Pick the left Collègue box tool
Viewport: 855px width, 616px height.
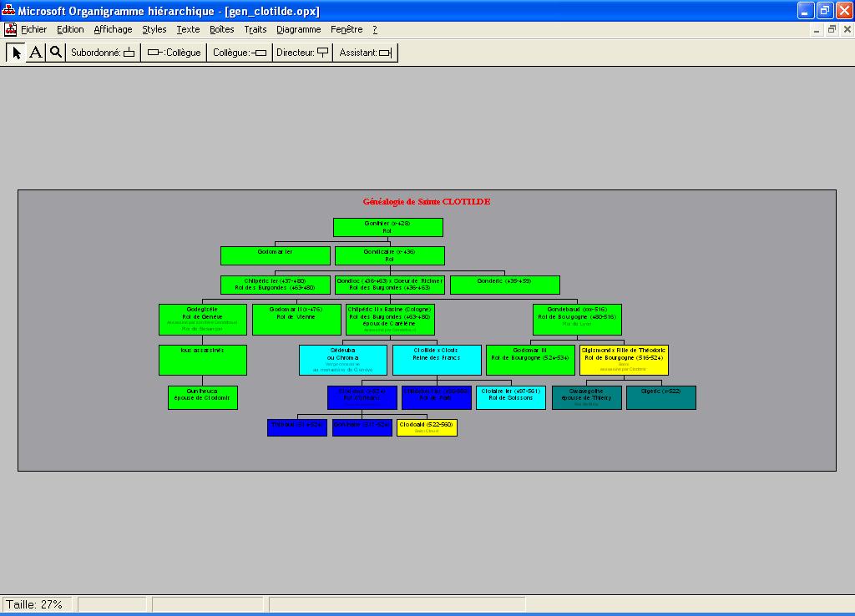pyautogui.click(x=174, y=53)
